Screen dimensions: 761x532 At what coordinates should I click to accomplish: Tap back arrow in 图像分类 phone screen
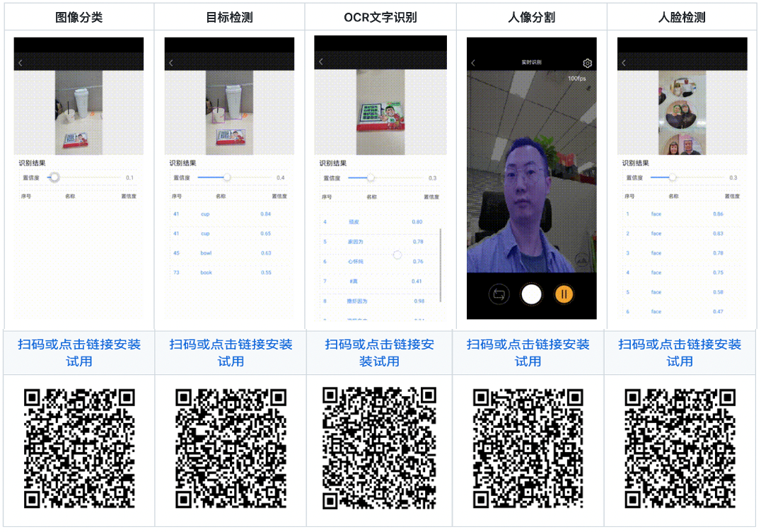coord(21,63)
